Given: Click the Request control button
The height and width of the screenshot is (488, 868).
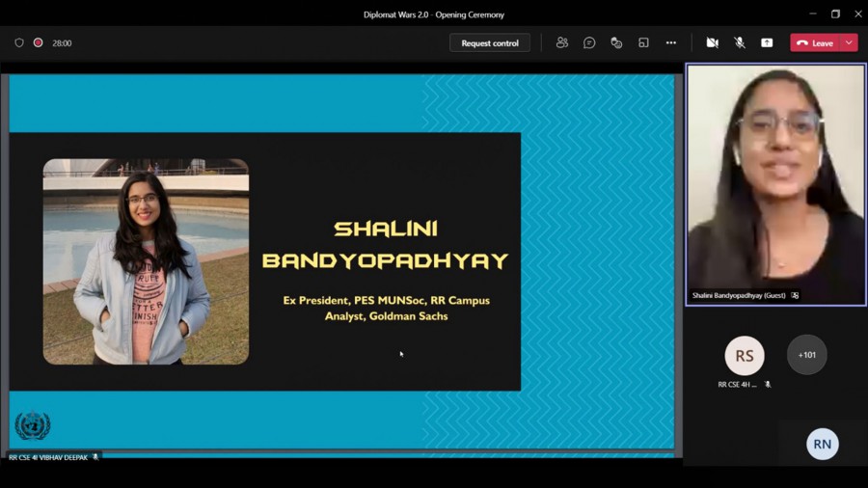Looking at the screenshot, I should (x=490, y=42).
